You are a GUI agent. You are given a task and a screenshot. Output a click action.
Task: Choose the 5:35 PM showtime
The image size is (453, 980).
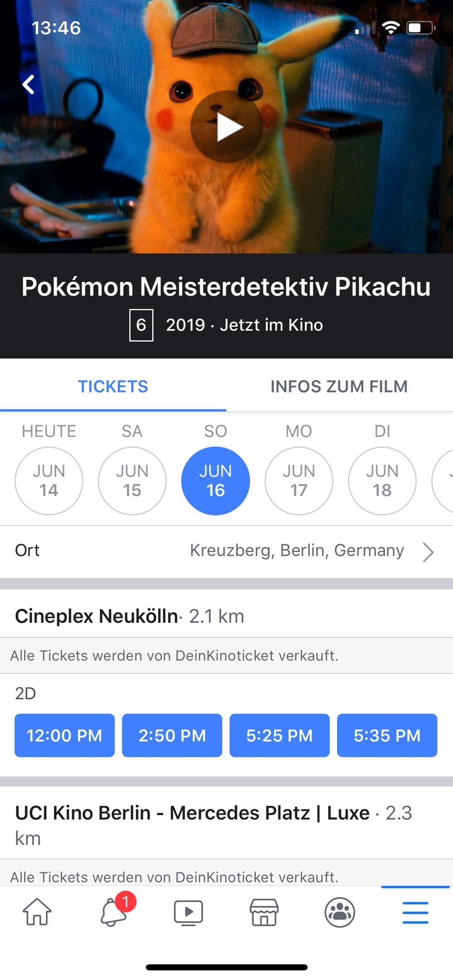[x=387, y=735]
